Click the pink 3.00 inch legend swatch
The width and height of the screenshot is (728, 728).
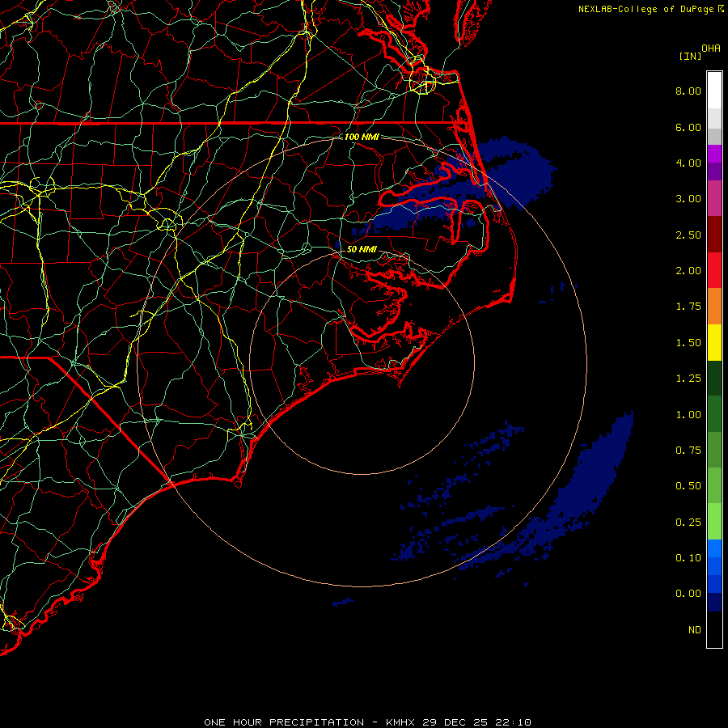[x=714, y=198]
